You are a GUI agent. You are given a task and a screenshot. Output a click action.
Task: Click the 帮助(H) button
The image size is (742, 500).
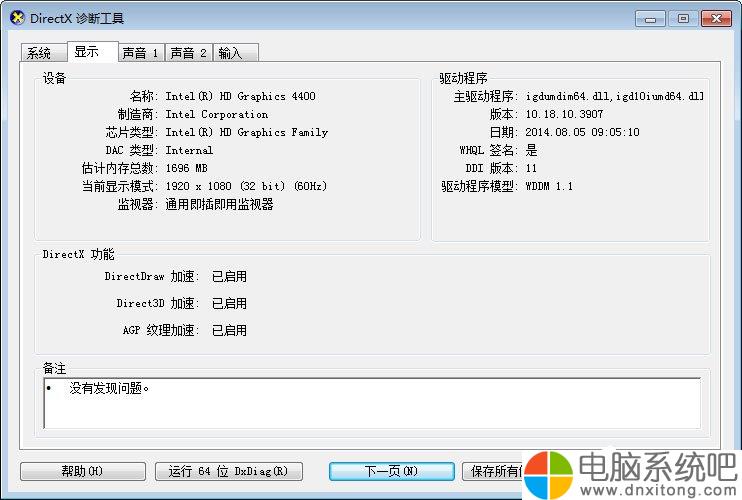tap(82, 471)
